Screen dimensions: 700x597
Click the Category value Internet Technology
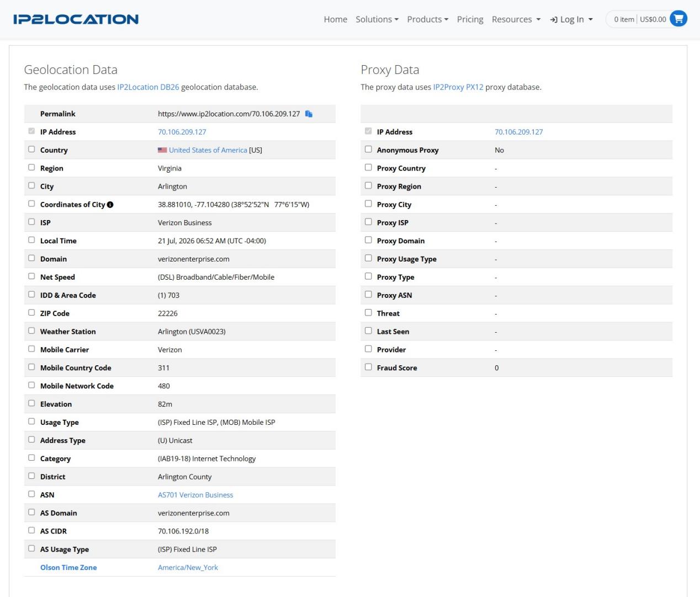207,459
